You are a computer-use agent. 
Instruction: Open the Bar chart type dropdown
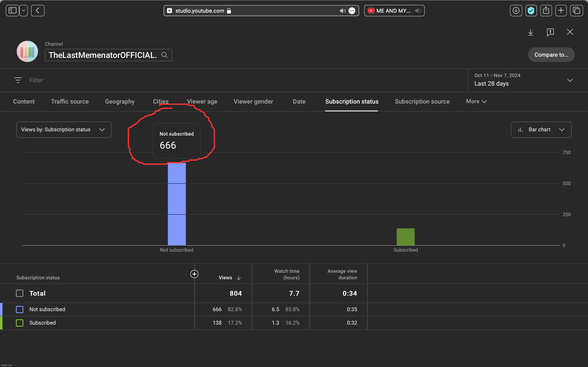[541, 130]
